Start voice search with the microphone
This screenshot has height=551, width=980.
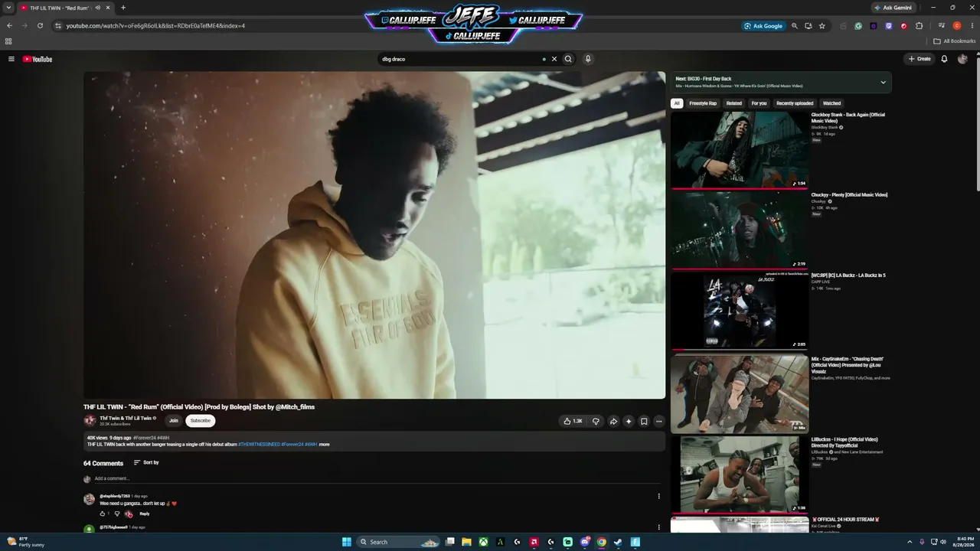[x=588, y=59]
